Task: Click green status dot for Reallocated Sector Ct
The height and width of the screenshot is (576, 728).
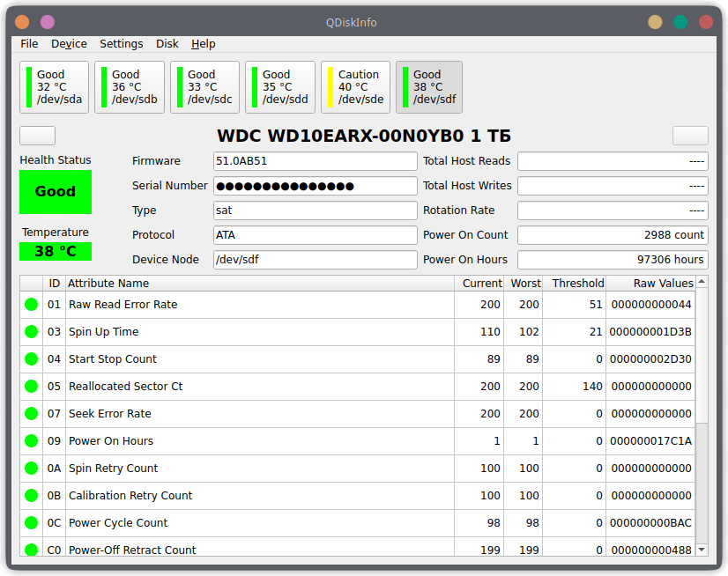Action: (x=31, y=386)
